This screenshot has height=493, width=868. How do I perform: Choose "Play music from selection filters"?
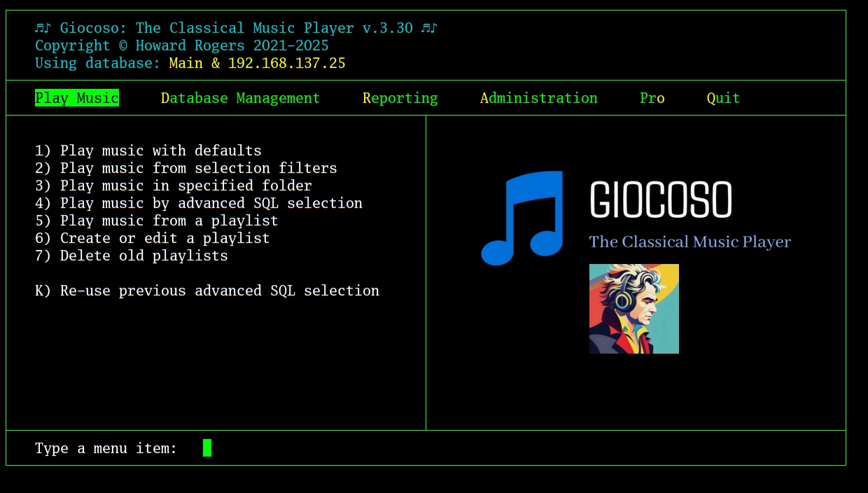click(x=186, y=168)
